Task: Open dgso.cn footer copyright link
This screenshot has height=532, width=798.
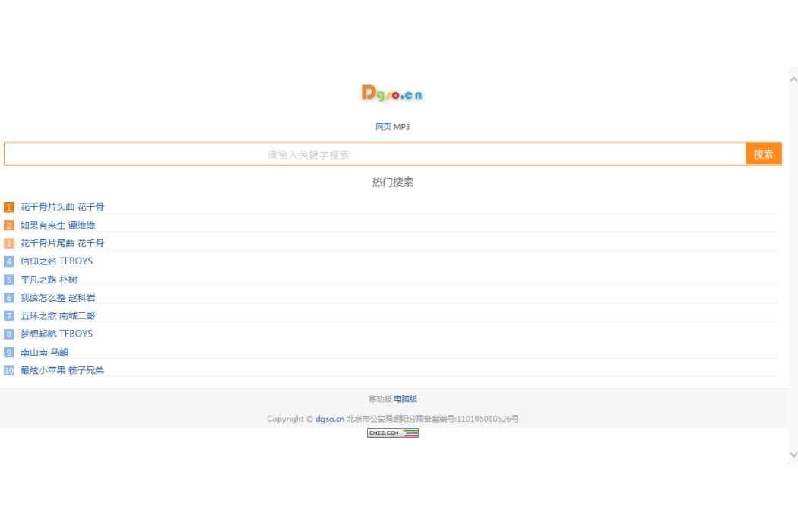Action: coord(330,419)
